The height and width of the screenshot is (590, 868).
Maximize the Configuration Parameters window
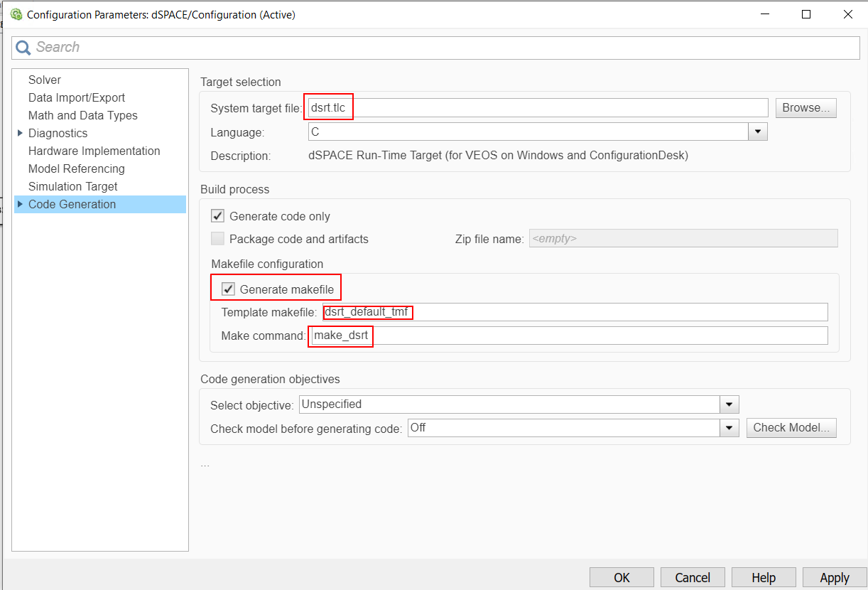pos(806,14)
